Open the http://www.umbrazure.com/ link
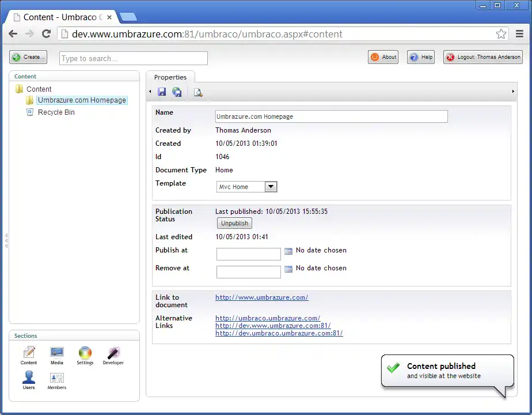The image size is (532, 415). pyautogui.click(x=261, y=297)
